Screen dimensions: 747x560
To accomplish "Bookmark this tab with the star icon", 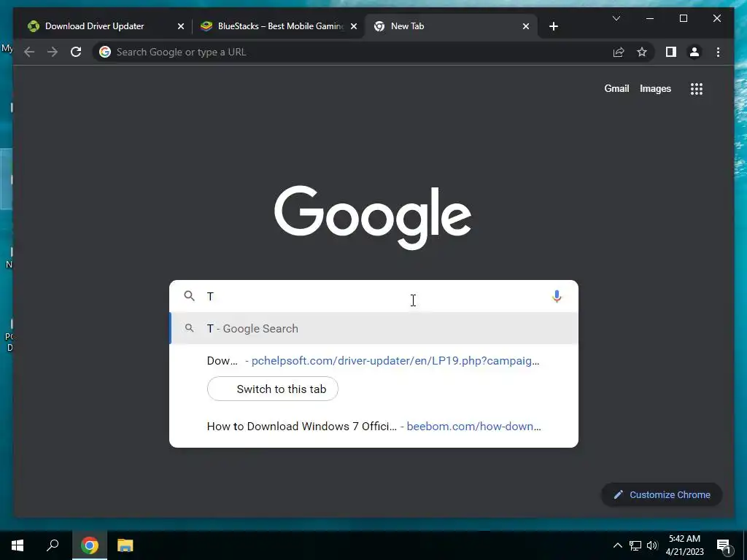I will pyautogui.click(x=642, y=52).
